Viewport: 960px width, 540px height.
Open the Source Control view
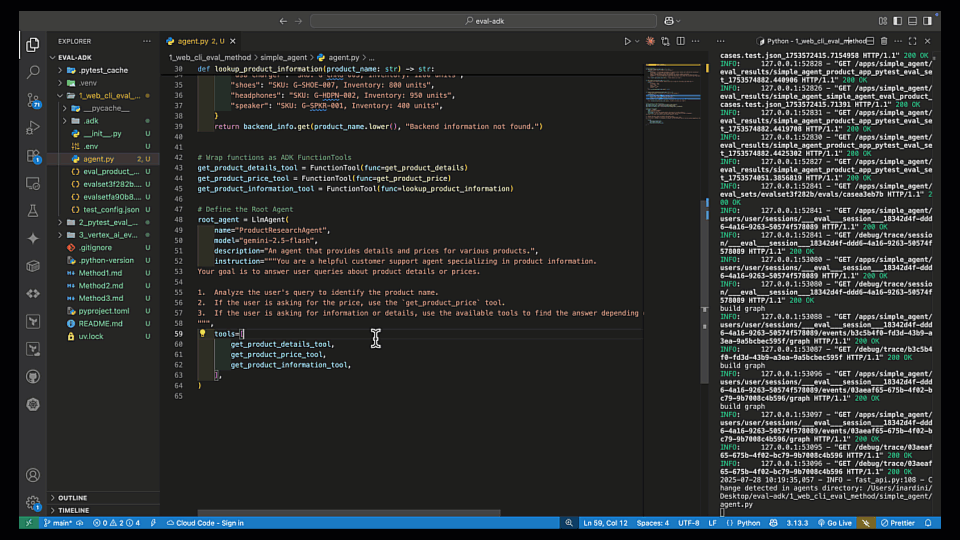click(33, 100)
